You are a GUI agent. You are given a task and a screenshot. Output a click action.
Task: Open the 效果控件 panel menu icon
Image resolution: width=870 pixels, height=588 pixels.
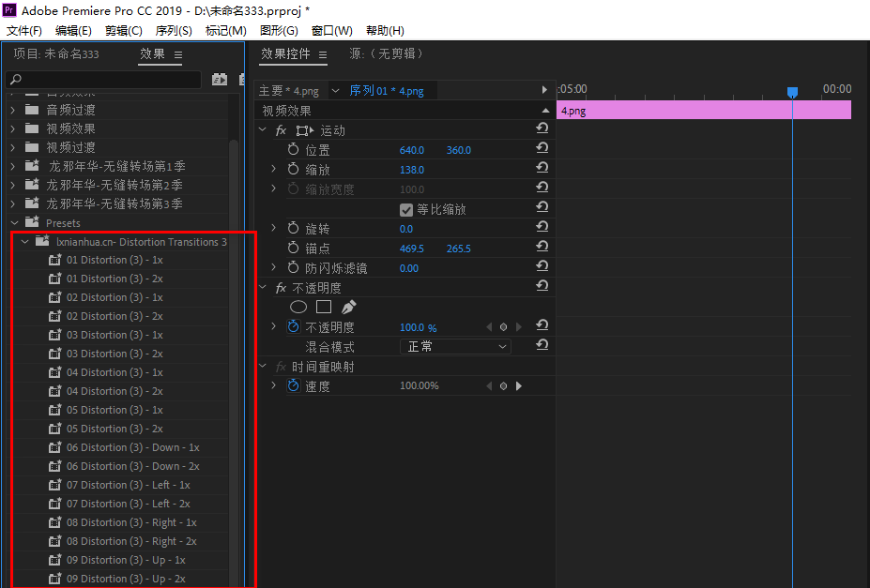323,55
